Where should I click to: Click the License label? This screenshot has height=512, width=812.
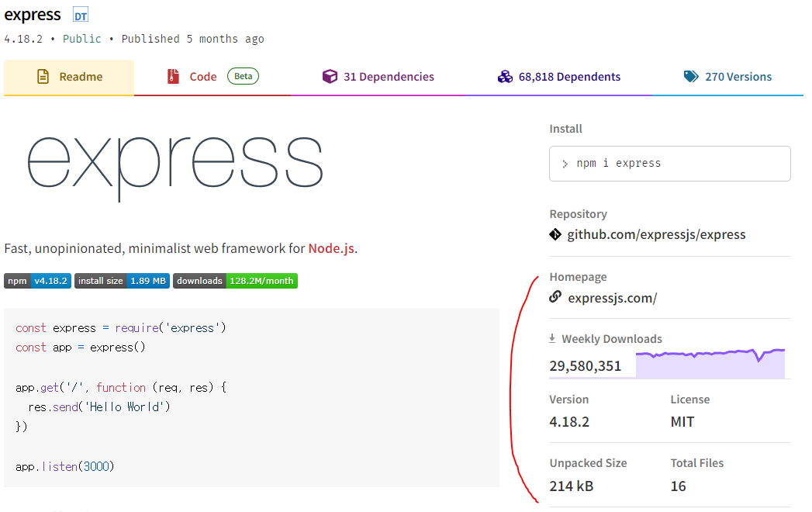[689, 400]
